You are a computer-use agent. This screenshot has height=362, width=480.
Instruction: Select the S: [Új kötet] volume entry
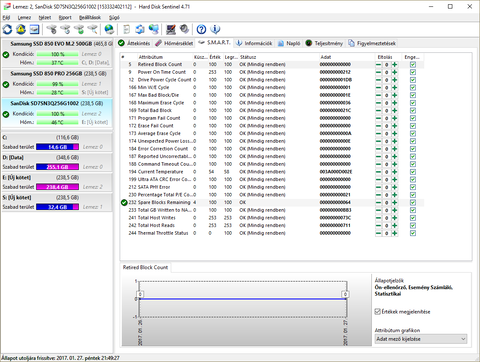(57, 202)
